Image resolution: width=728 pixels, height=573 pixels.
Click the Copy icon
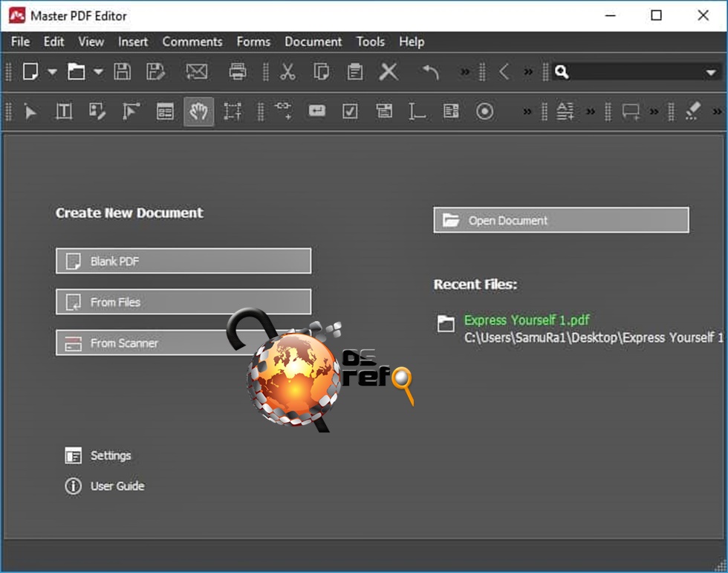(x=321, y=72)
